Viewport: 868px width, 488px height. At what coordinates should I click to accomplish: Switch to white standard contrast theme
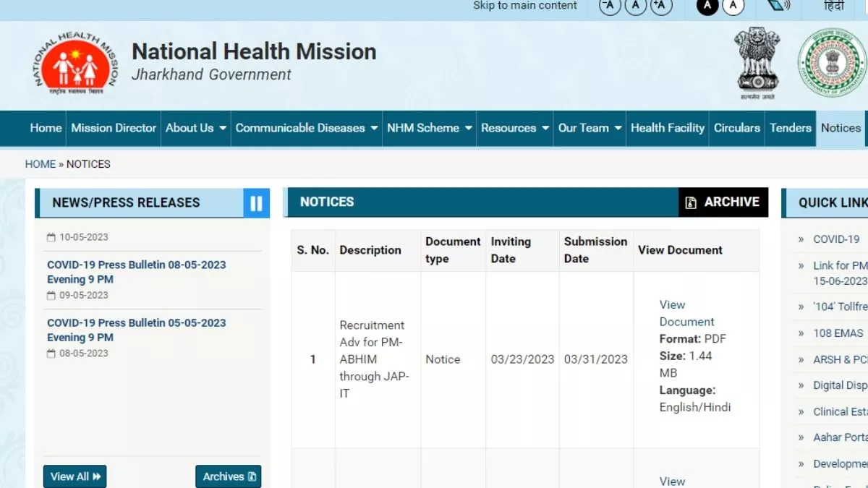pyautogui.click(x=733, y=7)
